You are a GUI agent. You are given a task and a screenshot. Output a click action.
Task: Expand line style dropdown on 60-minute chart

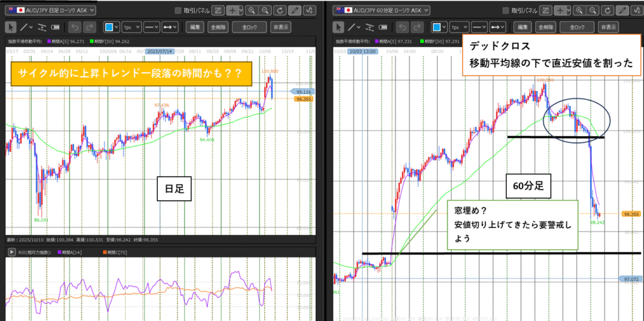tap(480, 27)
